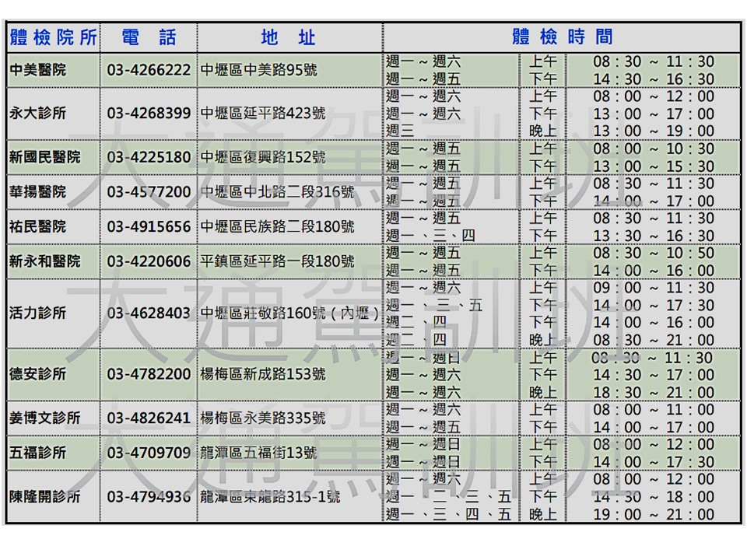
Task: Select the 陳隆開診所 name cell
Action: [x=44, y=496]
